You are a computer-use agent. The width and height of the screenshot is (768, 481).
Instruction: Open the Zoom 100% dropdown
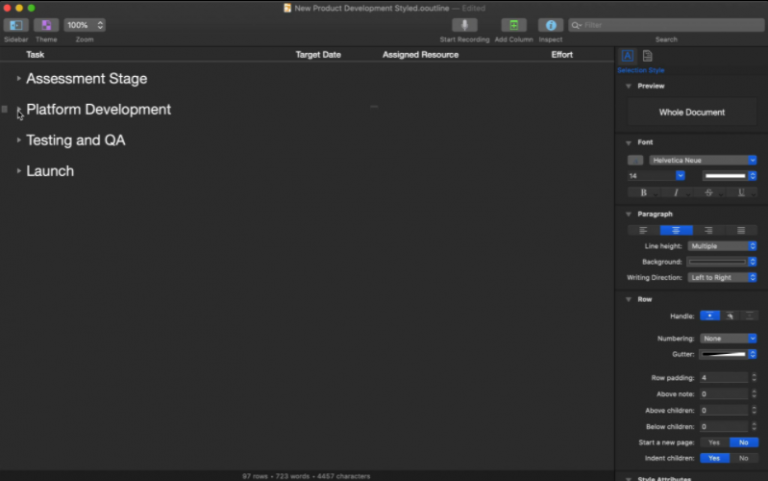tap(85, 25)
